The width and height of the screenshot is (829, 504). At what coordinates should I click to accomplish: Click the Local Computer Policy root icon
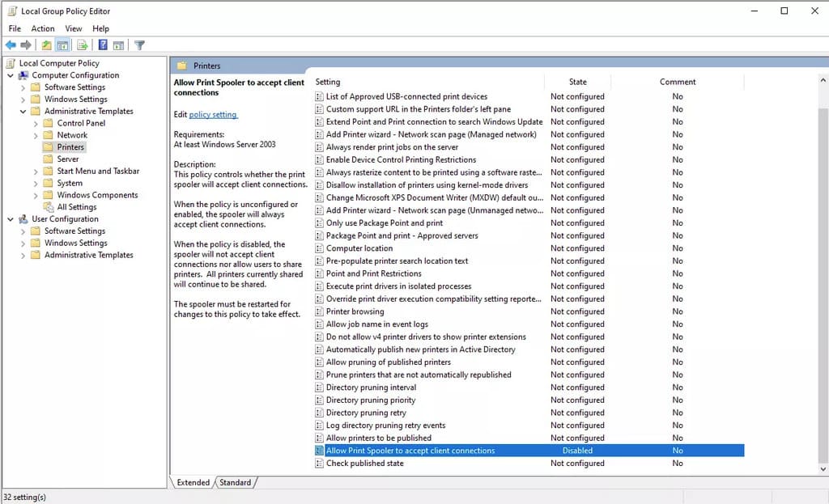(10, 63)
